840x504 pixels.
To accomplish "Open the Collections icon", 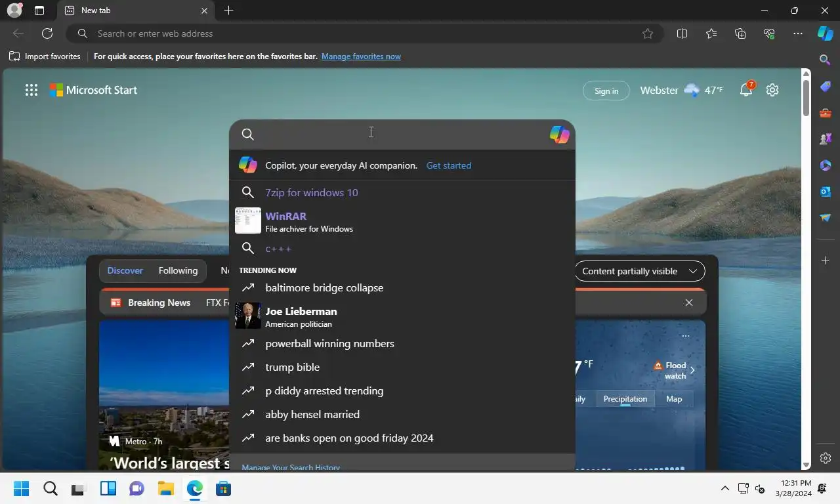I will 740,33.
